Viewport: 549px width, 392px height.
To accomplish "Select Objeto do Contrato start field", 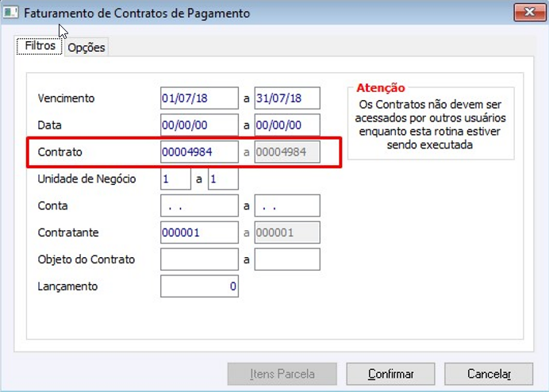I will pos(200,259).
